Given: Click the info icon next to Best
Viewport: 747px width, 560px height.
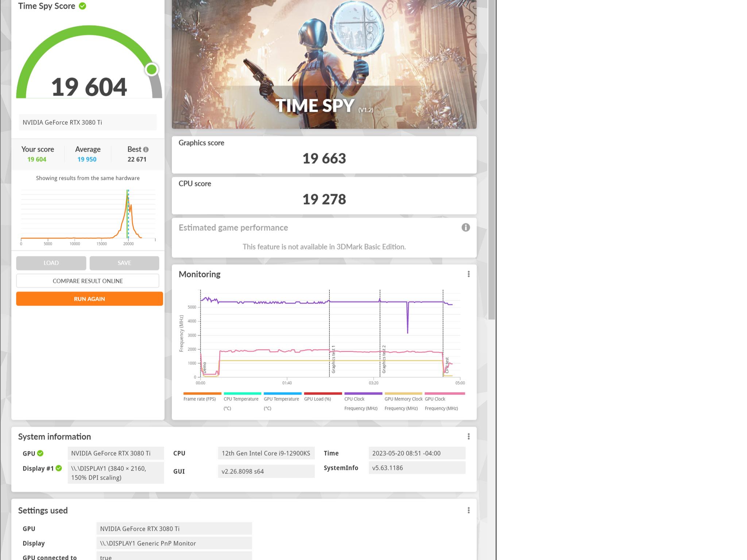Looking at the screenshot, I should (146, 149).
